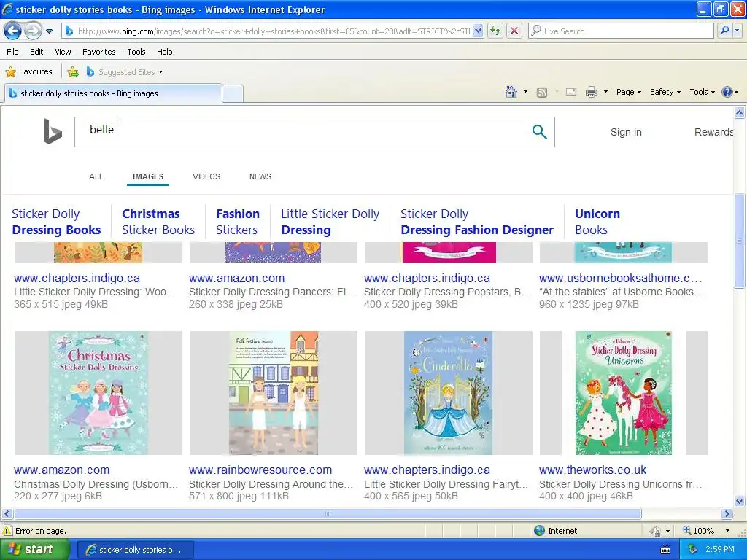
Task: Open Suggested Sites dropdown
Action: click(x=125, y=72)
